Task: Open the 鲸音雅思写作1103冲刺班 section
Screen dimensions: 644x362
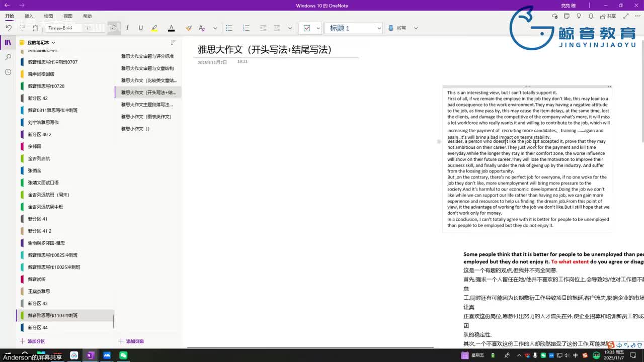Action: pyautogui.click(x=65, y=315)
